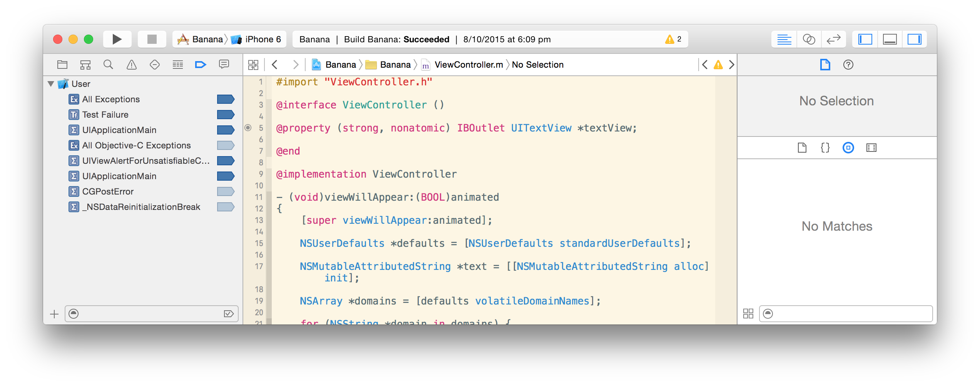
Task: Disable the UIViewAlertForUnsatisfiableC... breakpoint
Action: [226, 161]
